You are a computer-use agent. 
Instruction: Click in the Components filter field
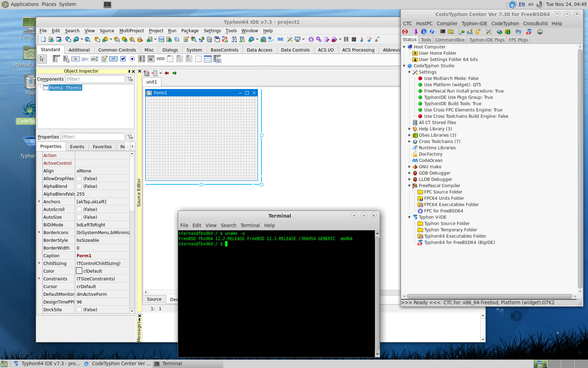tap(95, 79)
